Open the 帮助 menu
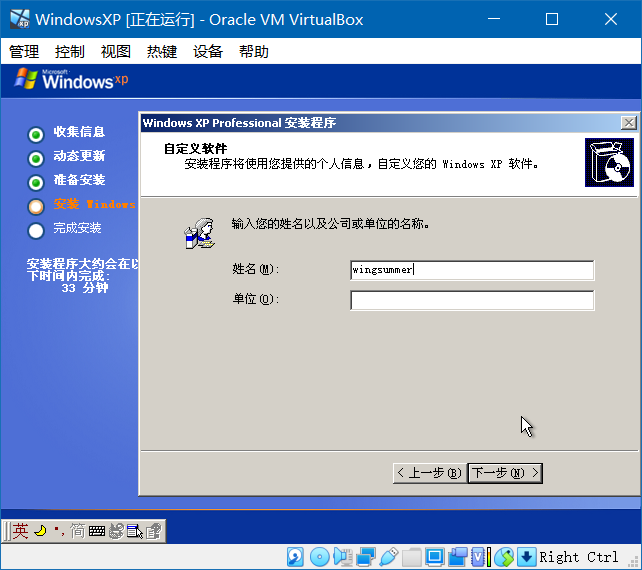The image size is (642, 570). coord(254,52)
